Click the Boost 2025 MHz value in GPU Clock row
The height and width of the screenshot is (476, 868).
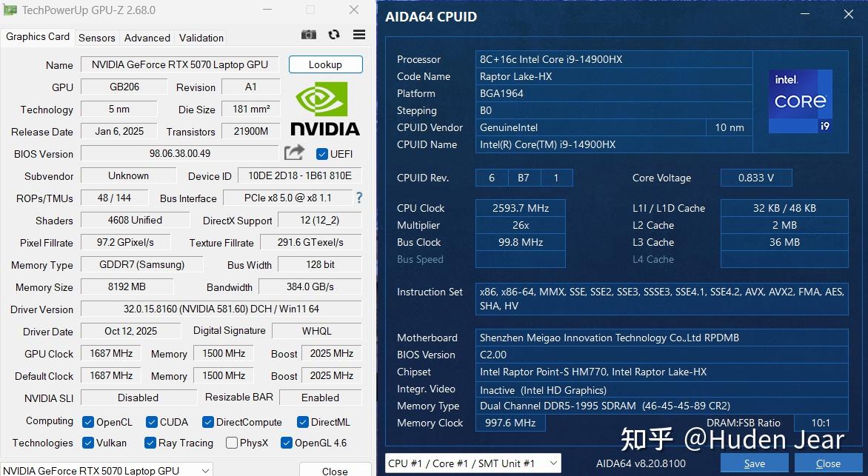click(x=332, y=353)
